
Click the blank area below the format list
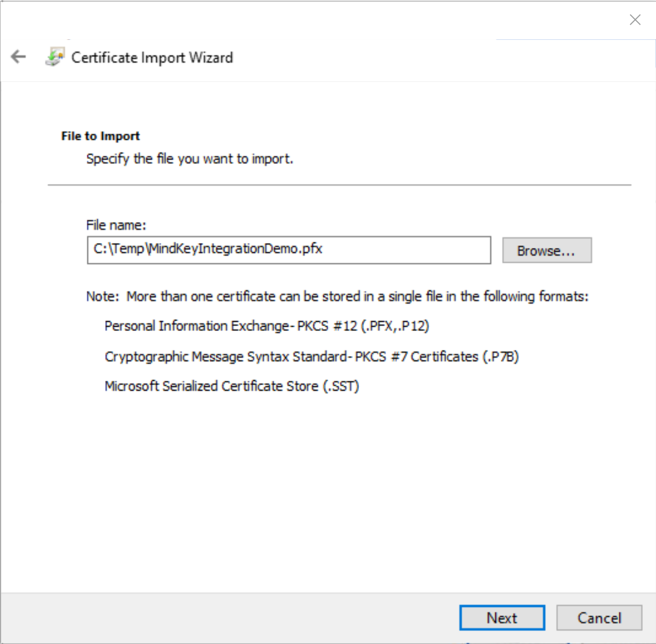click(x=328, y=492)
